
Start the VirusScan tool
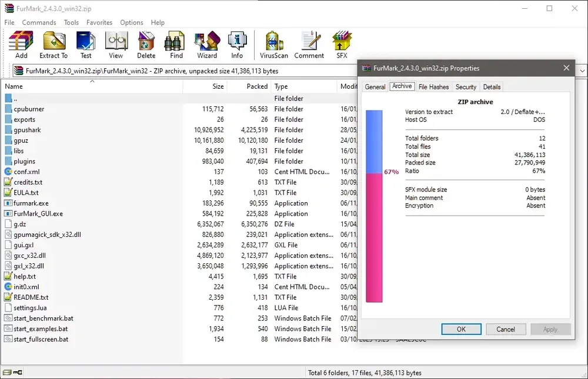click(x=274, y=45)
